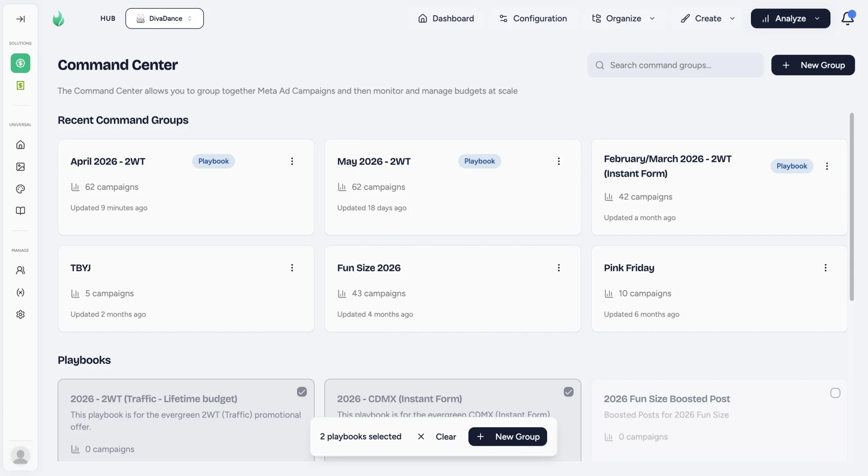Image resolution: width=868 pixels, height=476 pixels.
Task: Open the Fun Size 2026 group title
Action: pos(369,268)
